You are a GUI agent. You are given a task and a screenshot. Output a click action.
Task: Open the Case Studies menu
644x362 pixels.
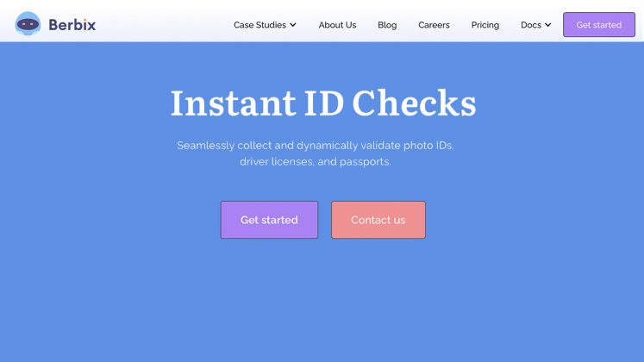coord(260,25)
